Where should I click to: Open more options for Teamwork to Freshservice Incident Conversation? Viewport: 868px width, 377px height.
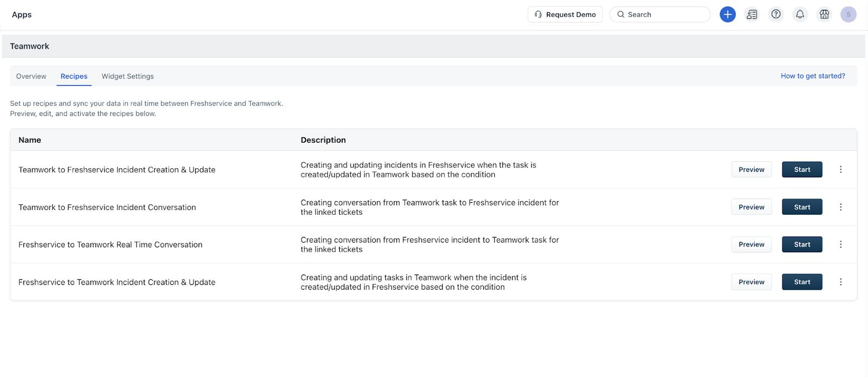[x=841, y=207]
